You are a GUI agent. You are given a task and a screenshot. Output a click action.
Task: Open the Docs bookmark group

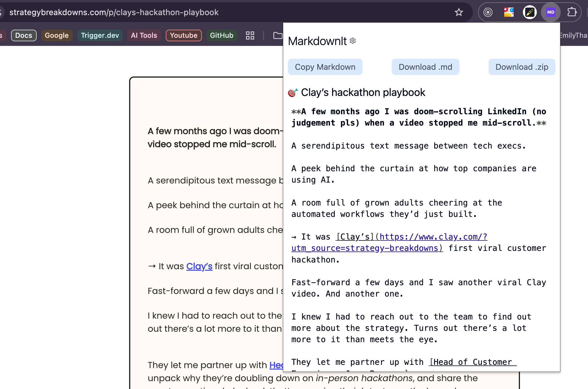(x=24, y=35)
